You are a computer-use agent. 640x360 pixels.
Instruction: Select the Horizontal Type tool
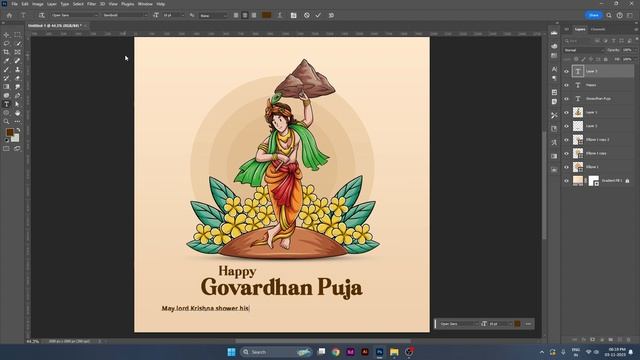point(6,104)
